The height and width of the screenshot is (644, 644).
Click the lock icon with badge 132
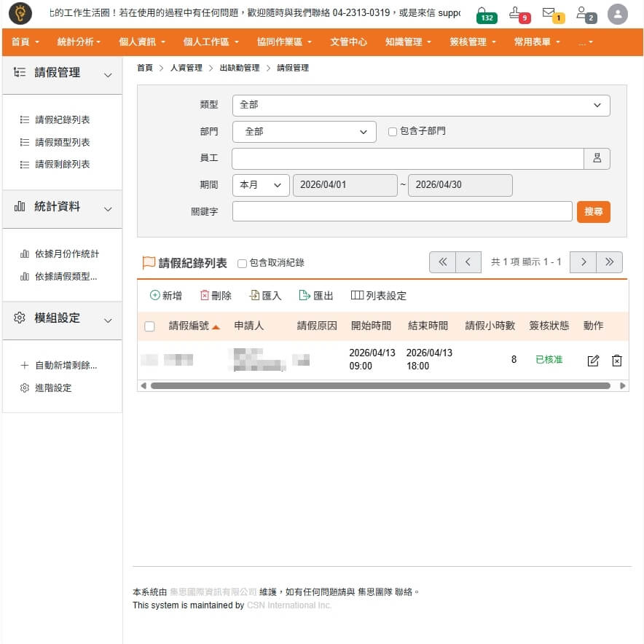pyautogui.click(x=484, y=13)
